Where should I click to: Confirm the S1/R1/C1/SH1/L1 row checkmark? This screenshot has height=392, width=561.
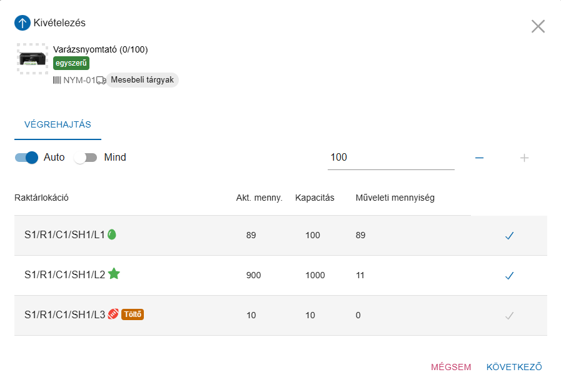point(509,236)
